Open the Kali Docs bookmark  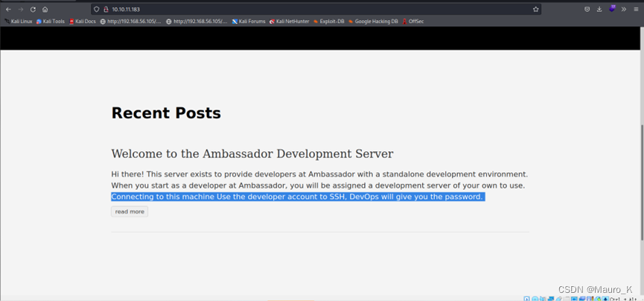(x=83, y=22)
